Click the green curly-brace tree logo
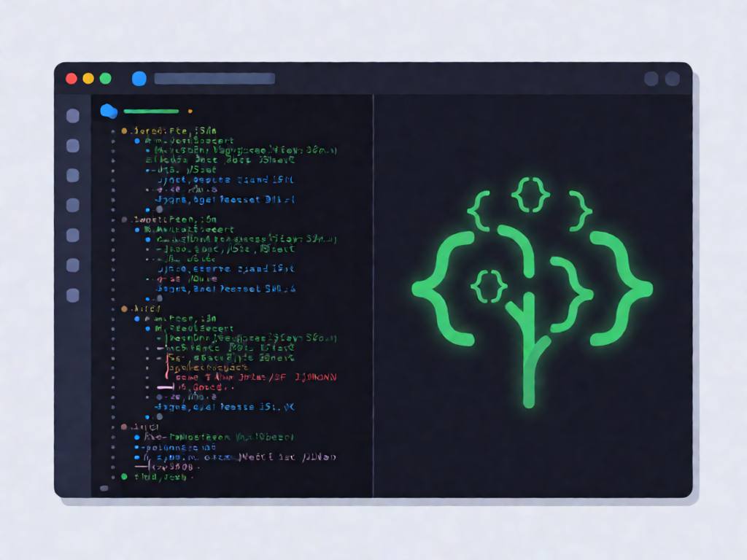747x560 pixels. point(531,292)
